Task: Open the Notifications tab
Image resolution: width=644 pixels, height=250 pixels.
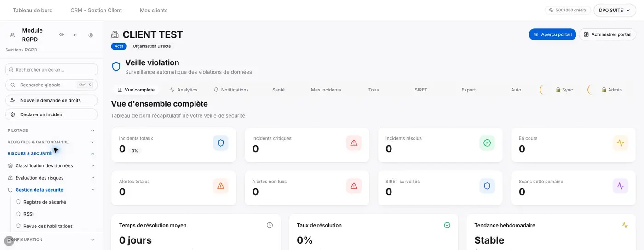Action: point(231,90)
